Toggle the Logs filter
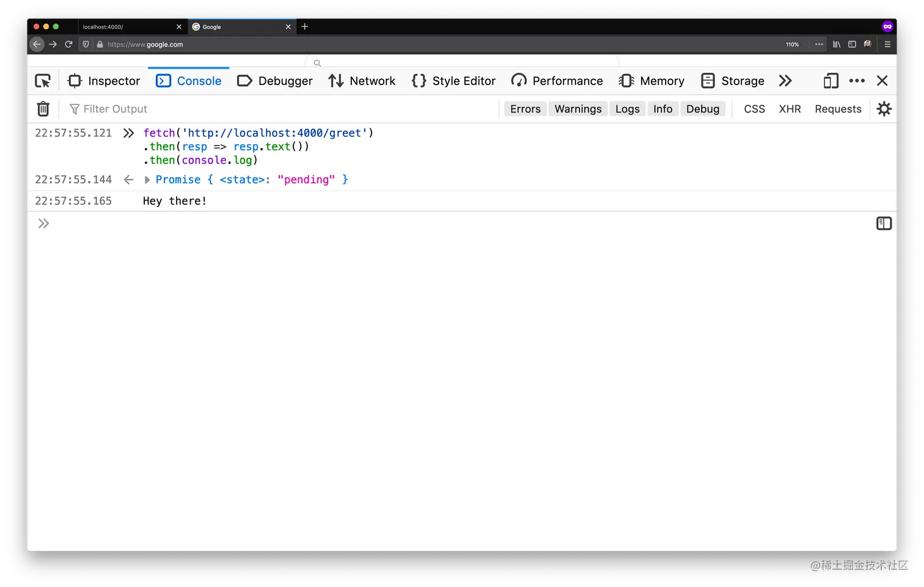 628,109
